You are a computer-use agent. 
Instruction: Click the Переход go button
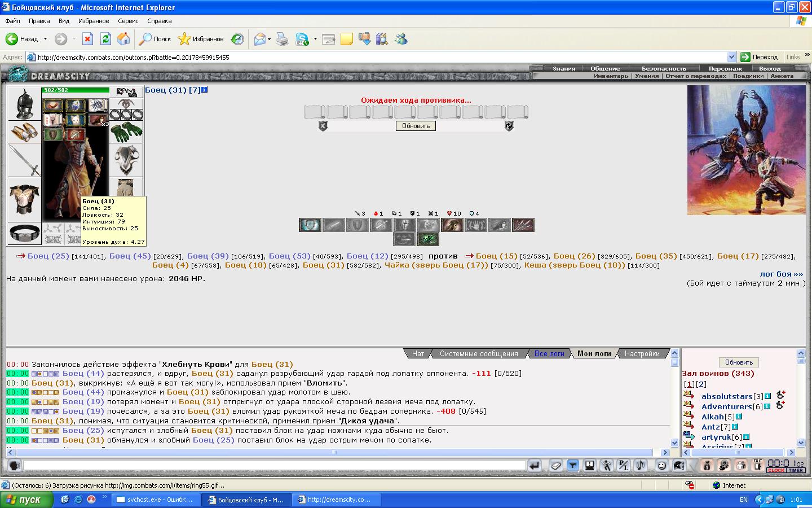click(759, 57)
